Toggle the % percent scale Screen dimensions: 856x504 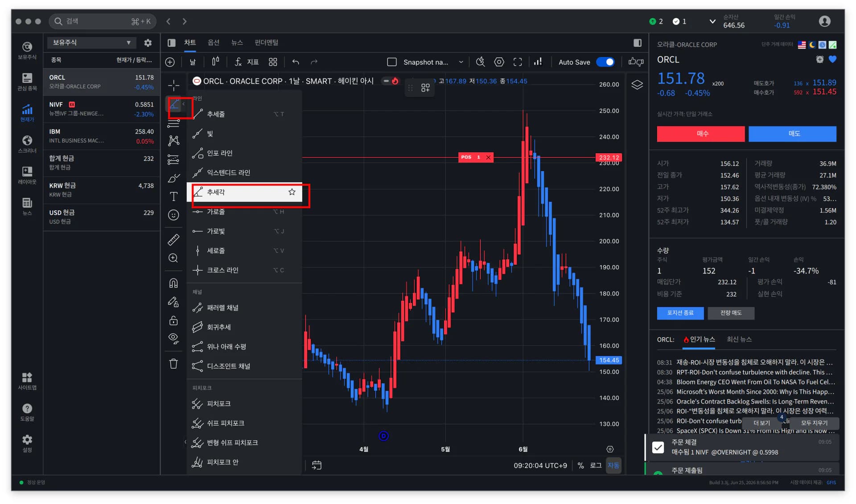[x=580, y=466]
